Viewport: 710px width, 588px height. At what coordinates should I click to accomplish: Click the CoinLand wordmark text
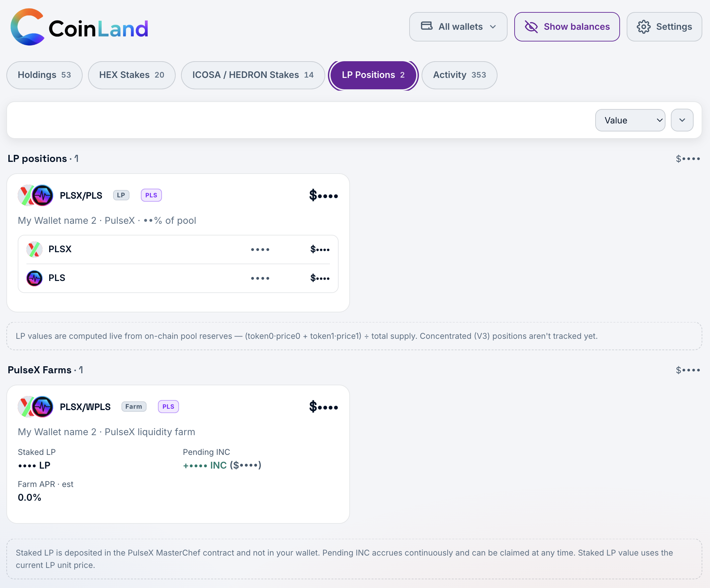coord(98,29)
